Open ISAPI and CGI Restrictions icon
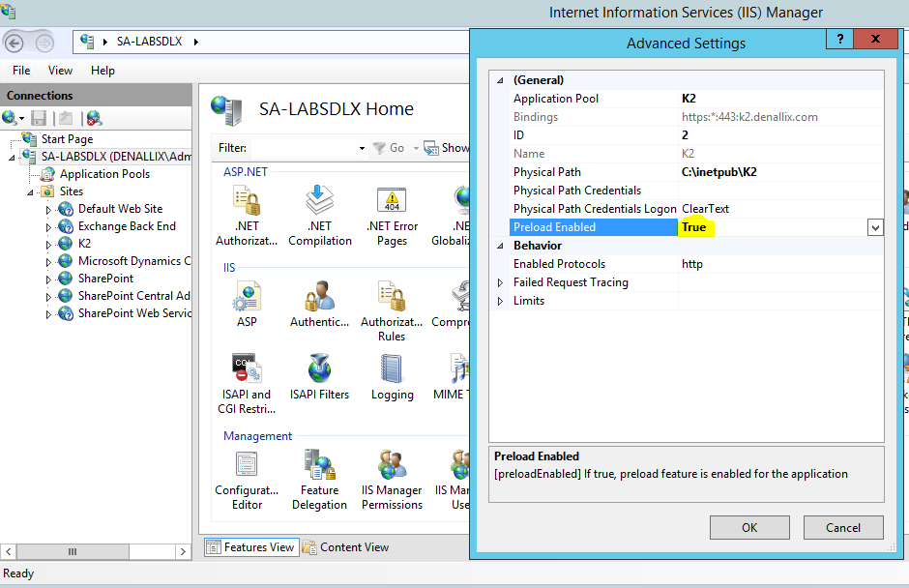 pos(247,368)
